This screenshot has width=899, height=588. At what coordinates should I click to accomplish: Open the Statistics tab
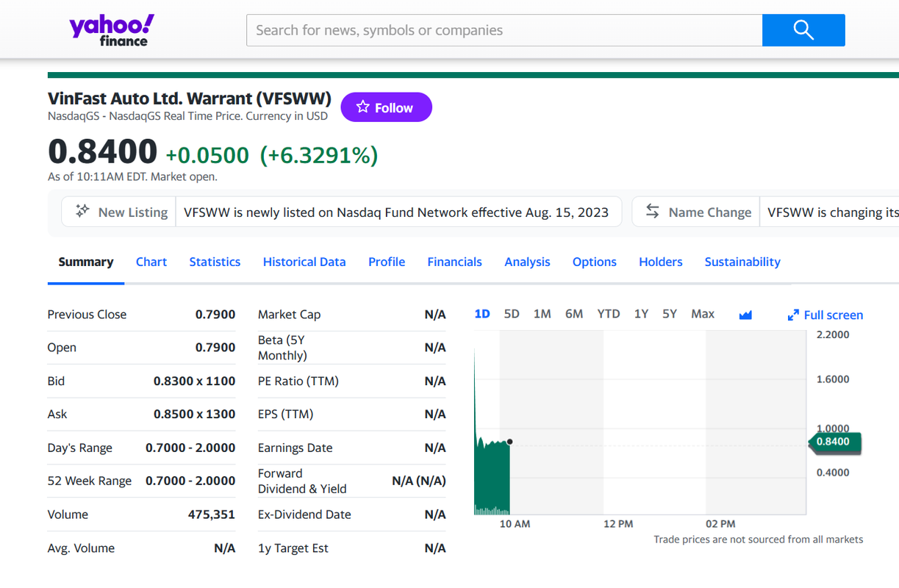(x=215, y=262)
